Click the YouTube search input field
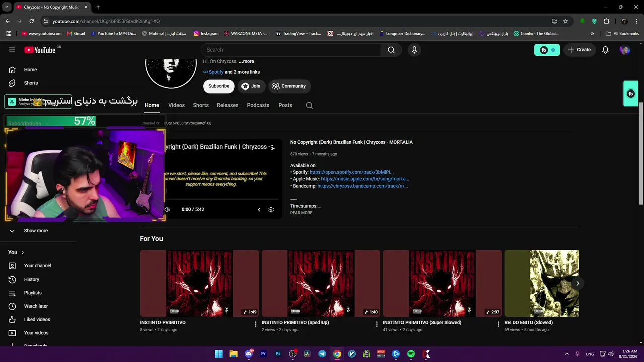This screenshot has width=644, height=362. pyautogui.click(x=291, y=50)
